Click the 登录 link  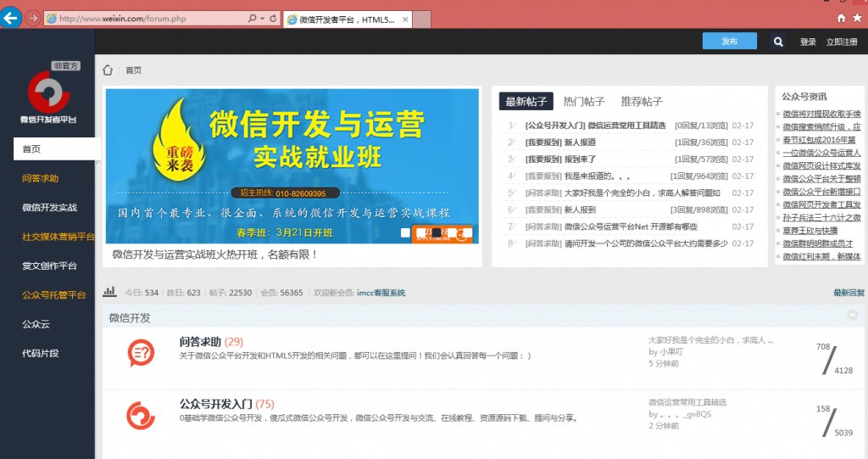coord(808,42)
